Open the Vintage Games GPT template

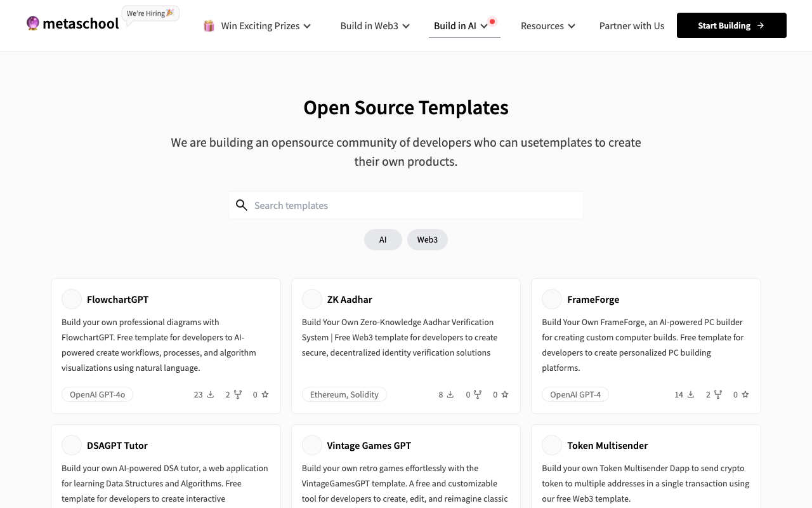point(369,445)
